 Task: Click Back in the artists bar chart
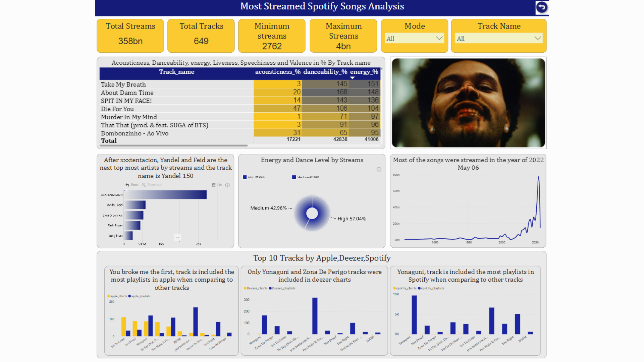[132, 185]
